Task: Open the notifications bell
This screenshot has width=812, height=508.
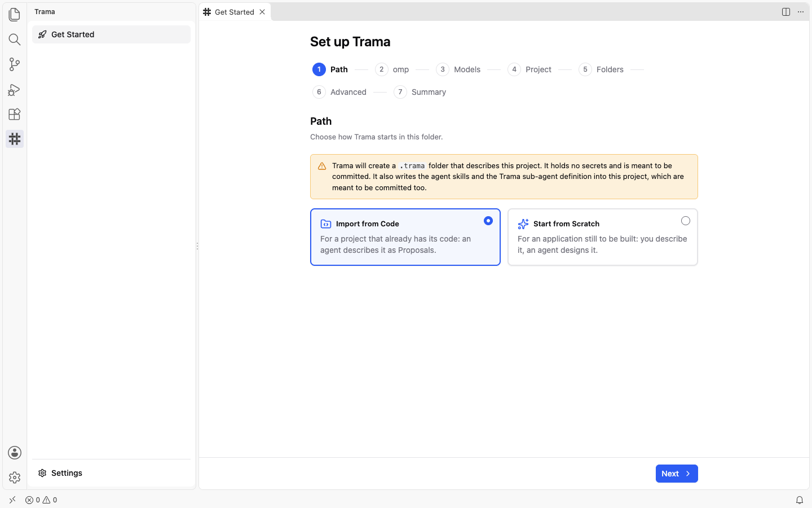Action: coord(800,500)
